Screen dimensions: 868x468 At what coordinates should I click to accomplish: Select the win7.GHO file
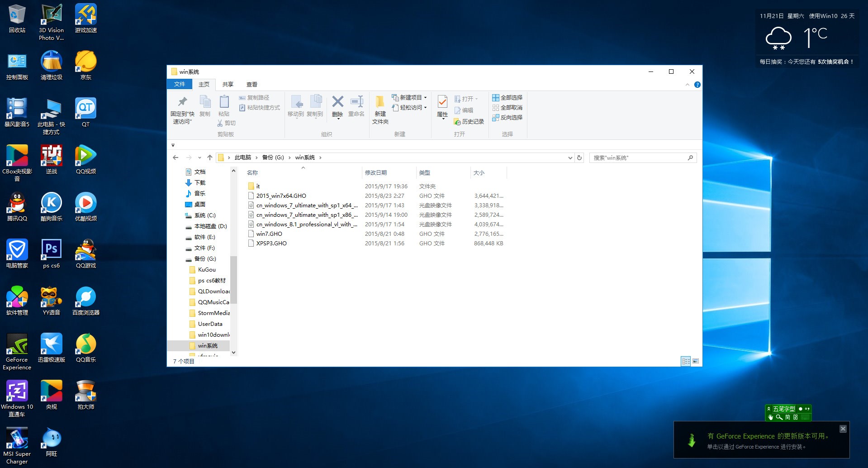point(269,234)
